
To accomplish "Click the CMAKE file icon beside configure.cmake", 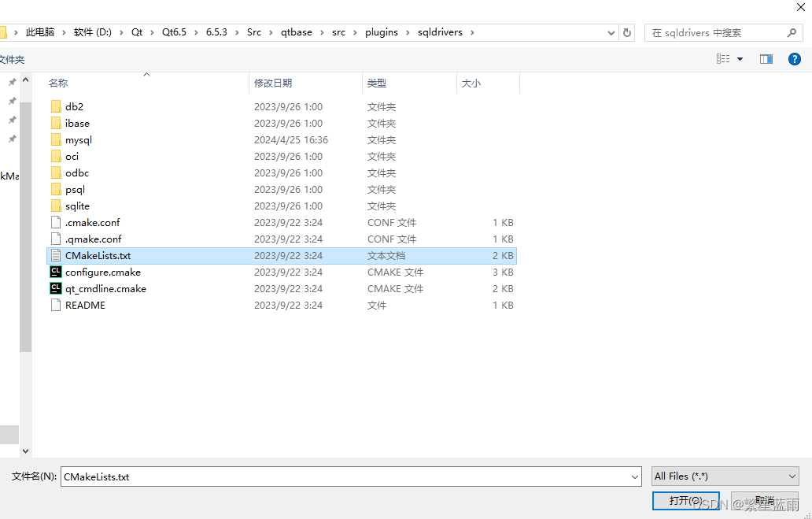I will [x=56, y=272].
